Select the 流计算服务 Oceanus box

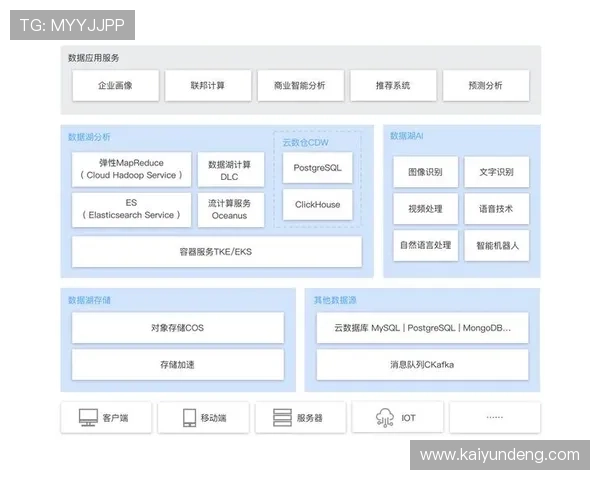[231, 210]
